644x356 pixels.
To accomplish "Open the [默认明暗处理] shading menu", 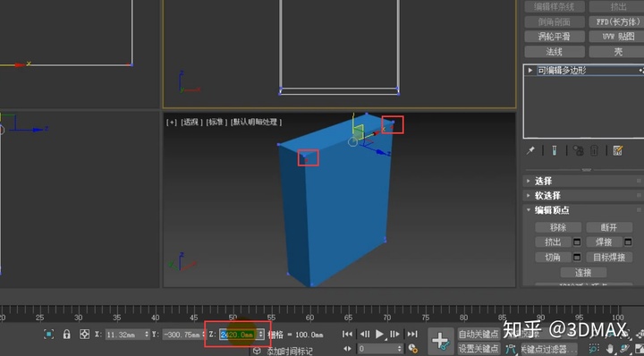I will pos(257,122).
